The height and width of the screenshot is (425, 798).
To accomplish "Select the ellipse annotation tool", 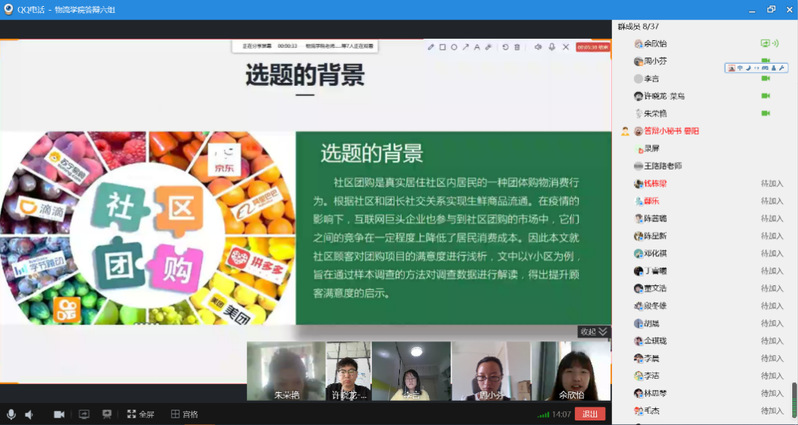I will click(x=454, y=47).
